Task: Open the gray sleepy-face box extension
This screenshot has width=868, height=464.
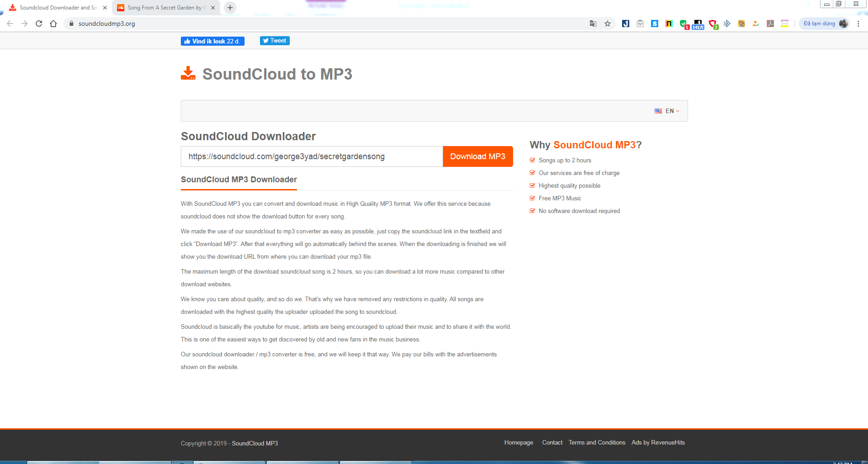Action: pos(640,24)
